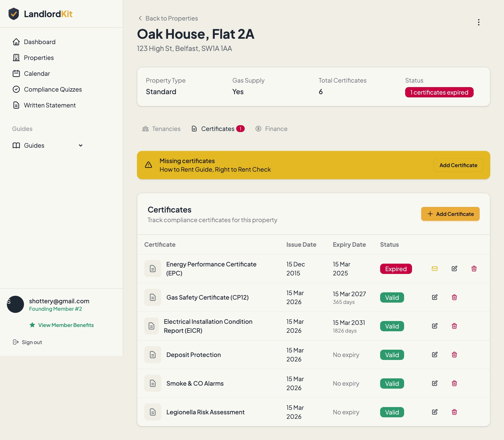
Task: Delete the Gas Safety Certificate (CP12)
Action: (454, 297)
